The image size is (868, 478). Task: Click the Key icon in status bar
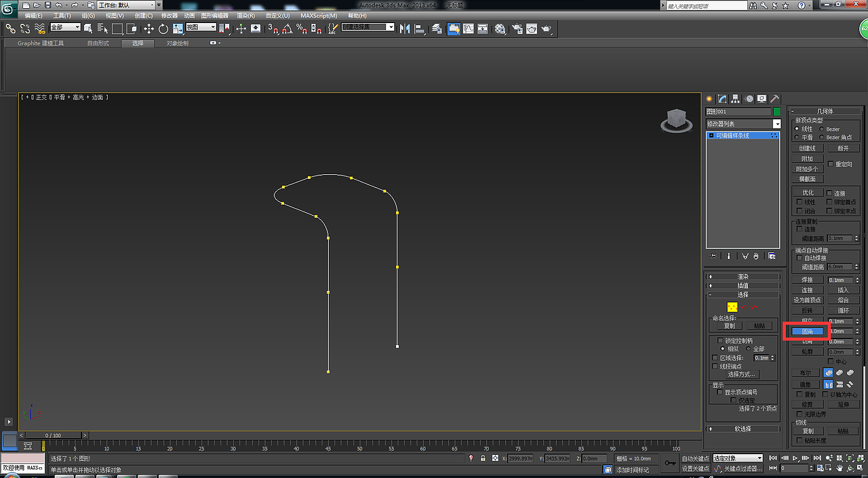(x=670, y=463)
